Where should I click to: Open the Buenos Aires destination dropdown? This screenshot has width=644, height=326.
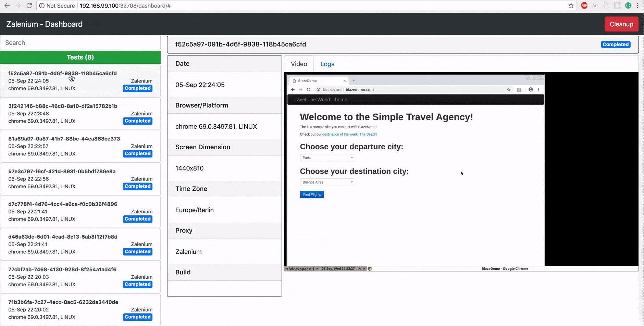(x=327, y=183)
